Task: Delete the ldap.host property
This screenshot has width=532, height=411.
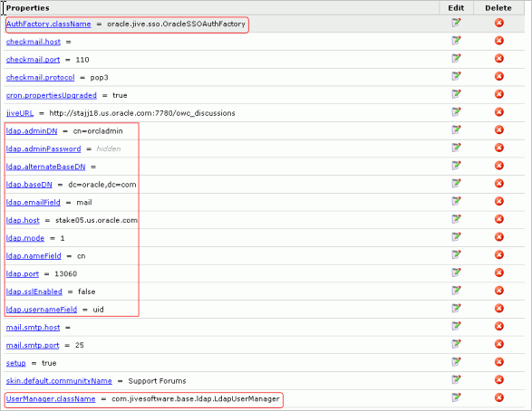Action: (x=498, y=219)
